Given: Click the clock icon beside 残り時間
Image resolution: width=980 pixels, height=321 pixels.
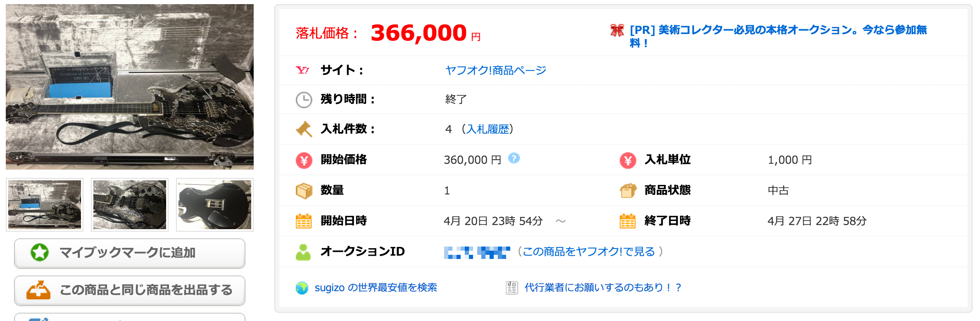Looking at the screenshot, I should click(x=304, y=100).
